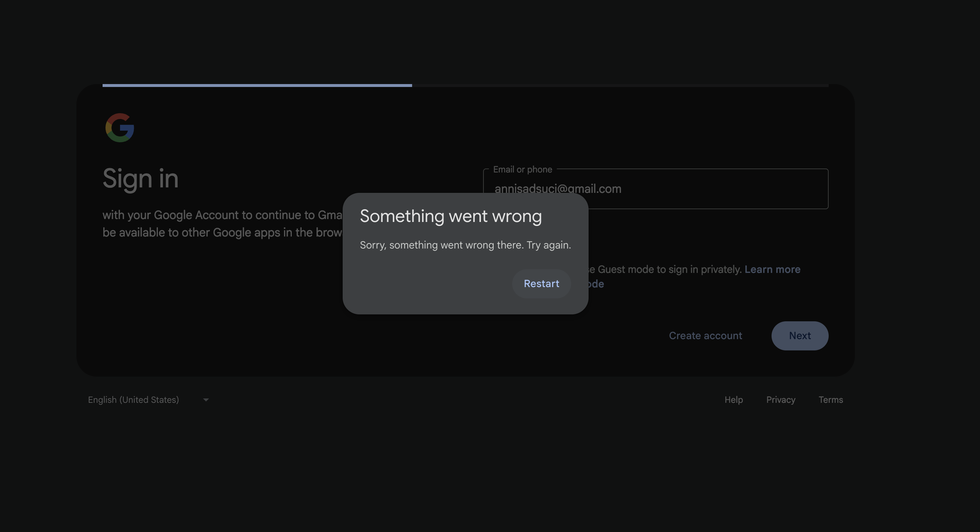The width and height of the screenshot is (980, 532).
Task: Click the partially hidden 'ode' link text
Action: (x=596, y=284)
